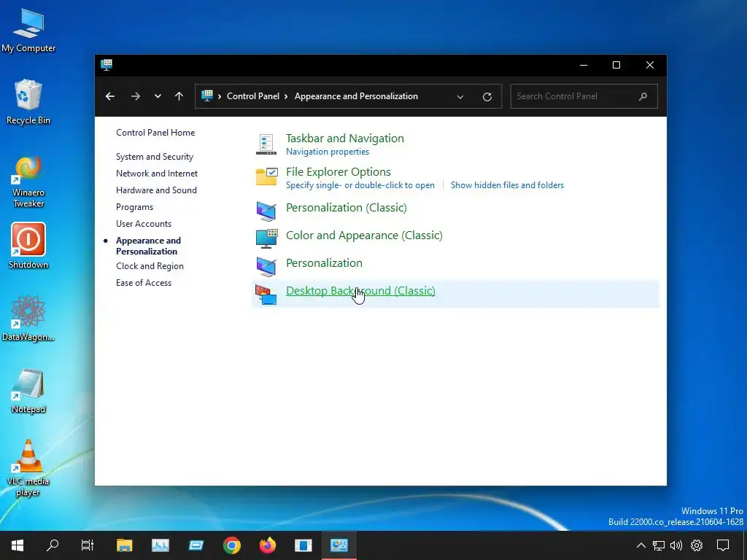Select VLC media player desktop shortcut
The image size is (747, 560).
click(x=28, y=467)
